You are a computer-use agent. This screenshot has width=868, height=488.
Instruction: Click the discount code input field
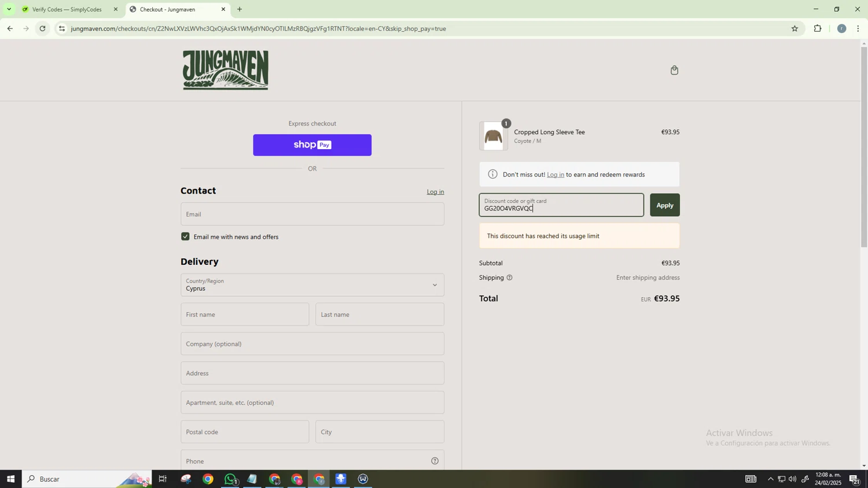click(561, 205)
